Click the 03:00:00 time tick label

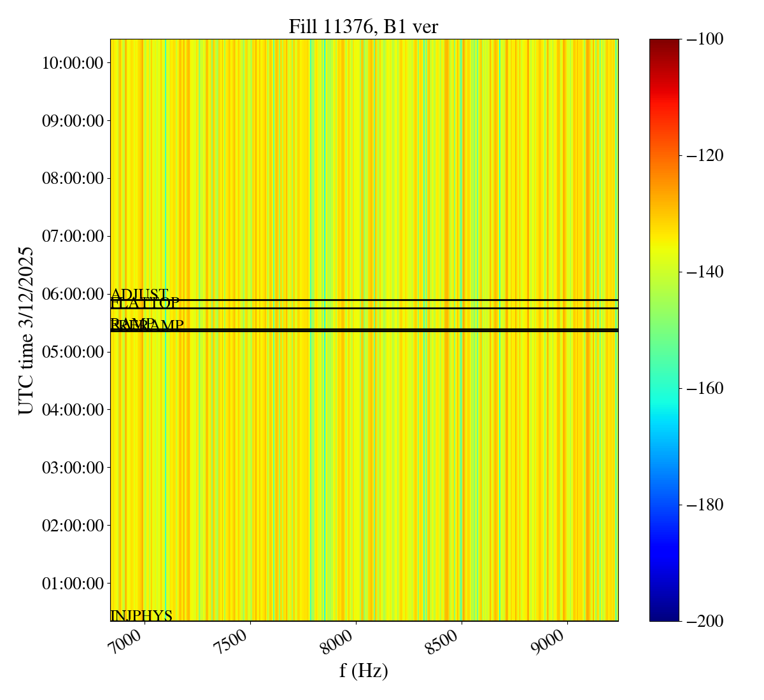pyautogui.click(x=73, y=468)
